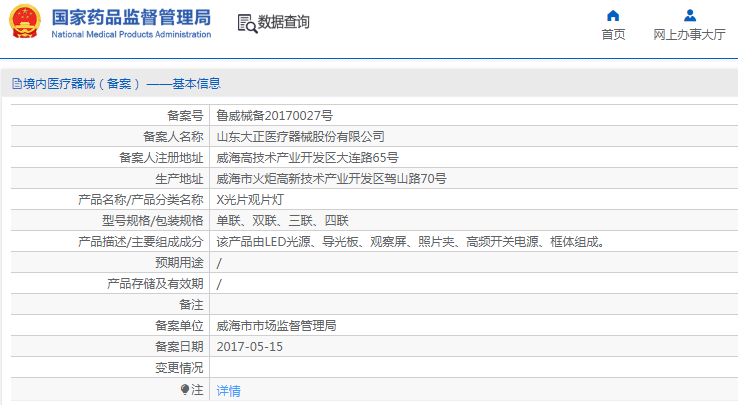Open the 网上办事大厅 menu label
The image size is (738, 405).
tap(689, 35)
